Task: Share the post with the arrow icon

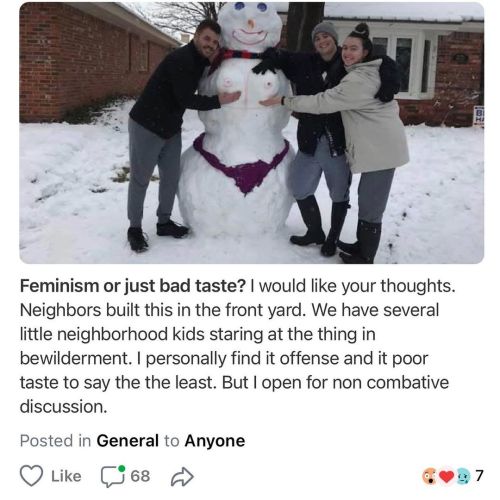Action: tap(182, 477)
